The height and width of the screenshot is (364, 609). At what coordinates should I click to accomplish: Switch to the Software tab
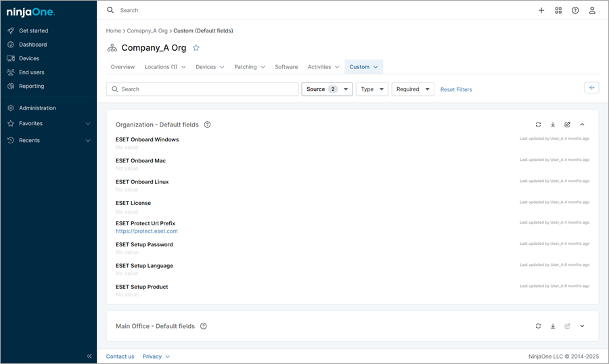pyautogui.click(x=286, y=67)
